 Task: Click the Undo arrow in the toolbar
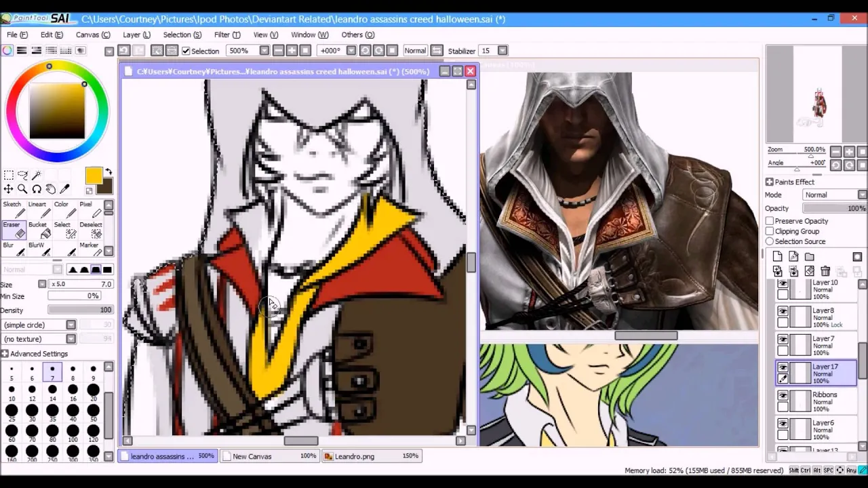coord(123,51)
